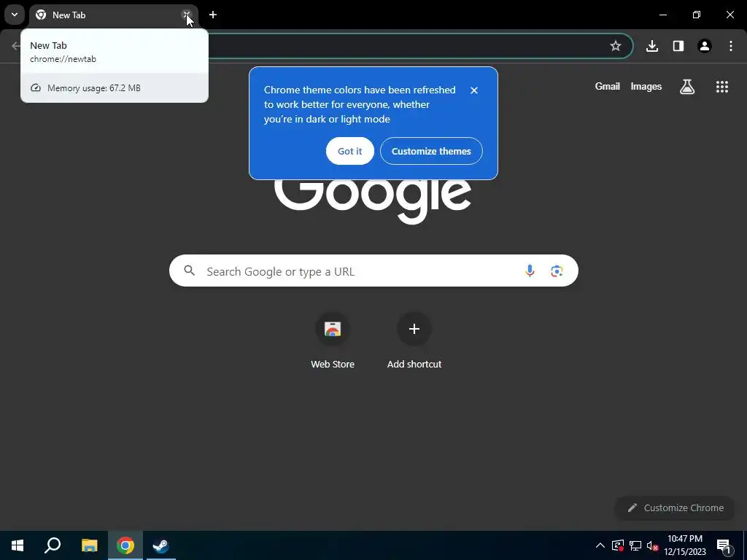Select the New Tab tab title

pyautogui.click(x=69, y=15)
